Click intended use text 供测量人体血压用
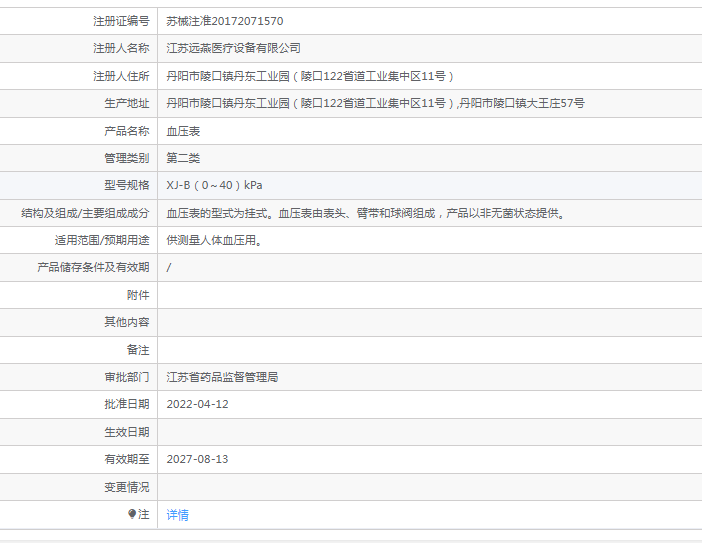This screenshot has height=543, width=702. point(214,240)
